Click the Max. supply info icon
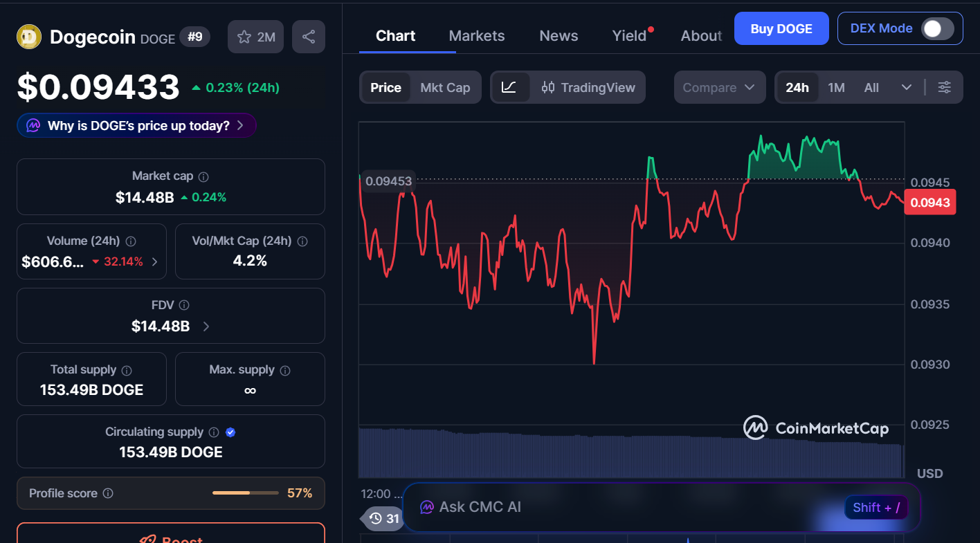Screen dimensions: 980x543 (285, 370)
